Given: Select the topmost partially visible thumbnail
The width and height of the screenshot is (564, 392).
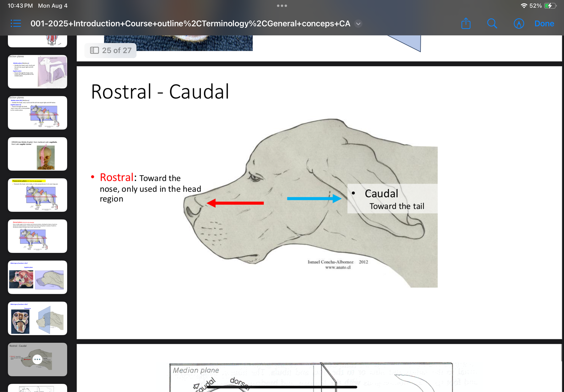Looking at the screenshot, I should pyautogui.click(x=37, y=41).
